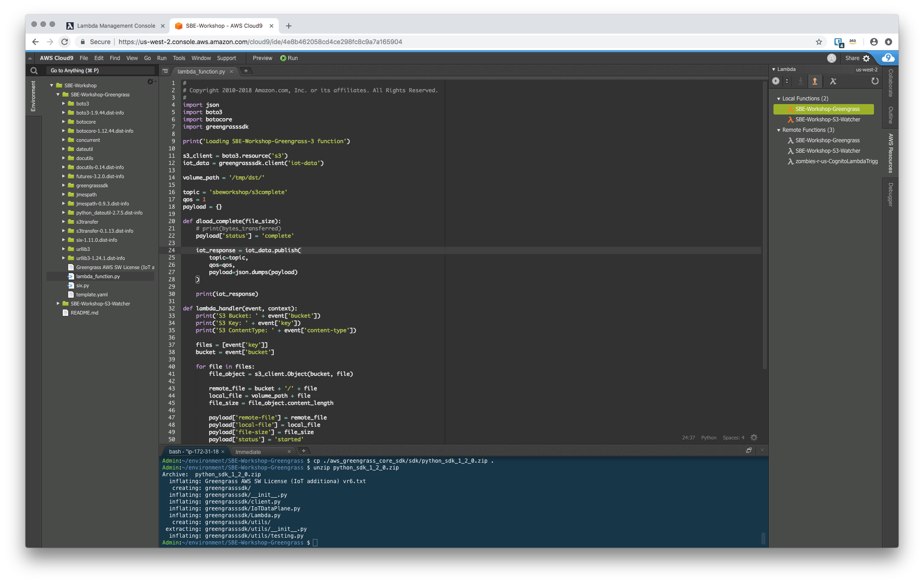The height and width of the screenshot is (584, 924).
Task: Click the editor pane tab list icon
Action: (165, 71)
